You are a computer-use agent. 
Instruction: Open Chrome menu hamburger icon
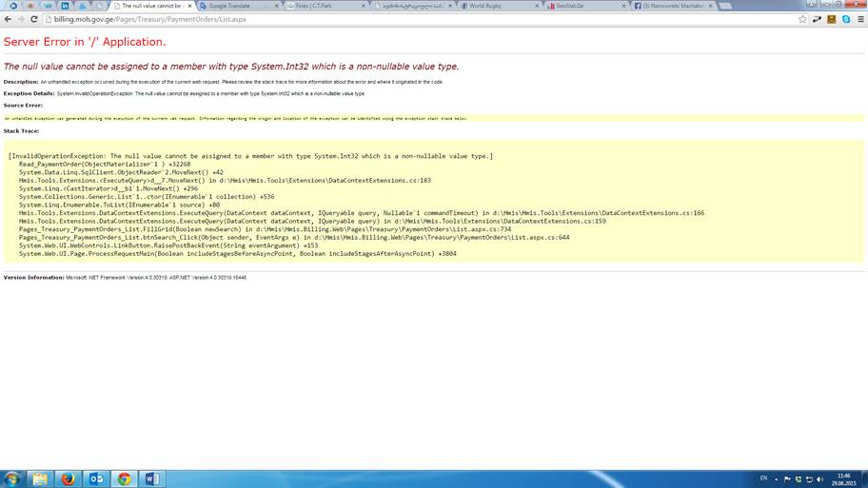tap(859, 19)
